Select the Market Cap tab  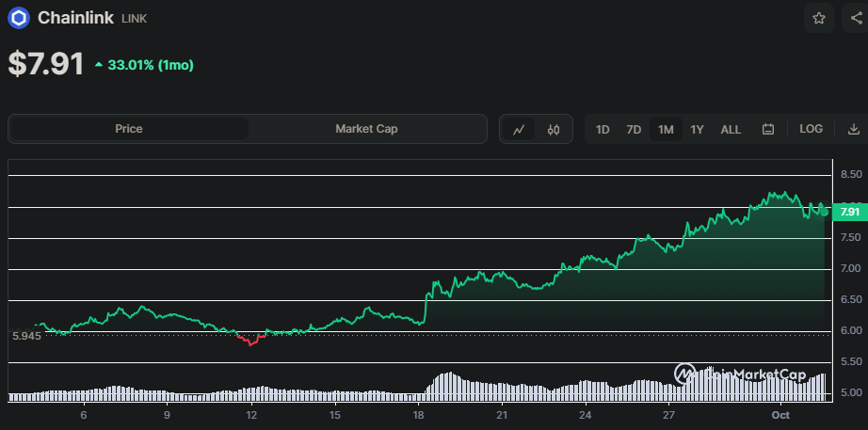pos(366,129)
